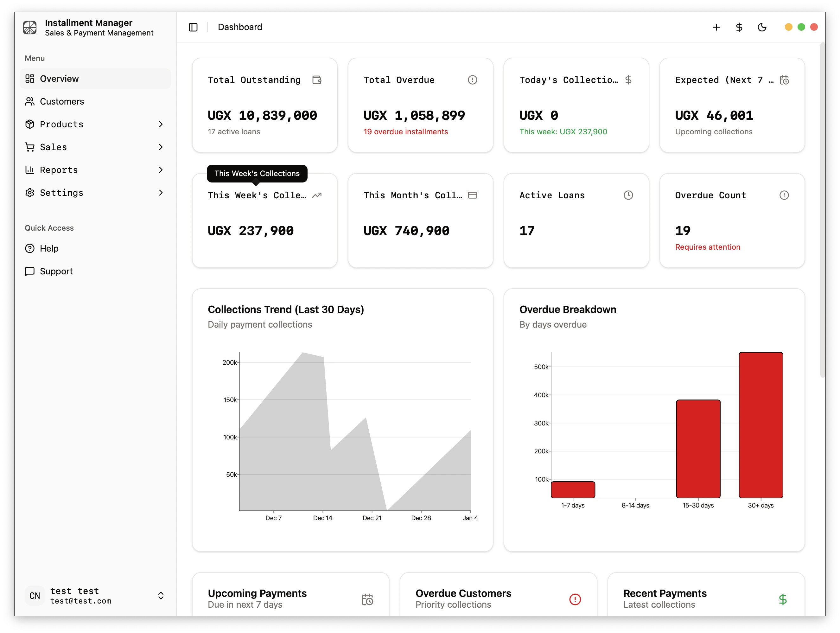Toggle dark mode with the moon icon
Screen dimensions: 840x633
coord(762,27)
